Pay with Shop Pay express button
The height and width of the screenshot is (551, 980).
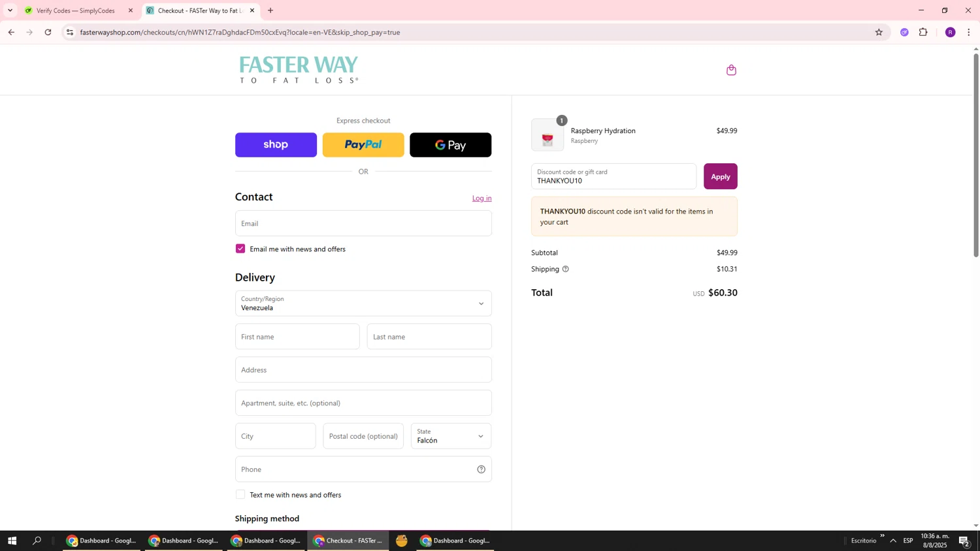(x=276, y=145)
